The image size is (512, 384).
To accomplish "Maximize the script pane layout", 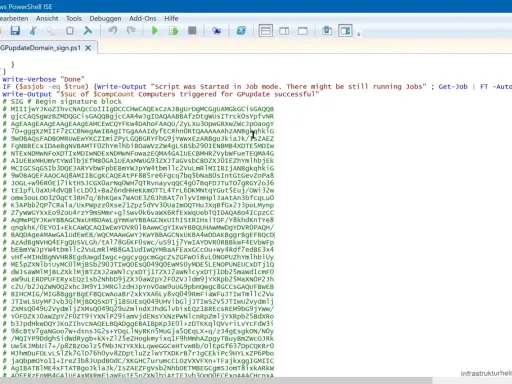I will point(303,31).
